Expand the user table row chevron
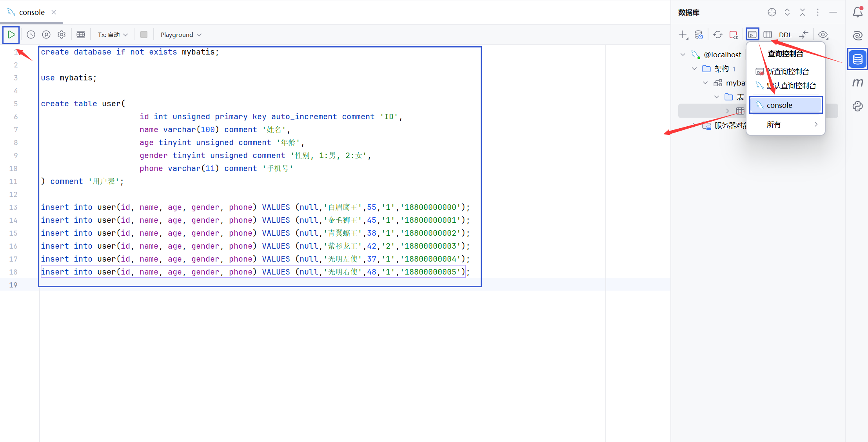Screen dimensions: 868x442 [x=728, y=111]
